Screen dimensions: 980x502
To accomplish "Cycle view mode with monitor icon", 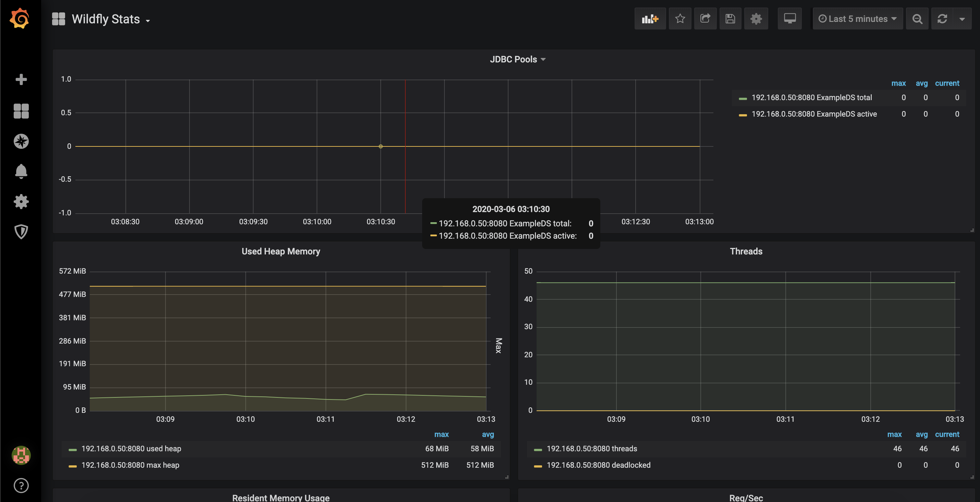I will point(789,19).
